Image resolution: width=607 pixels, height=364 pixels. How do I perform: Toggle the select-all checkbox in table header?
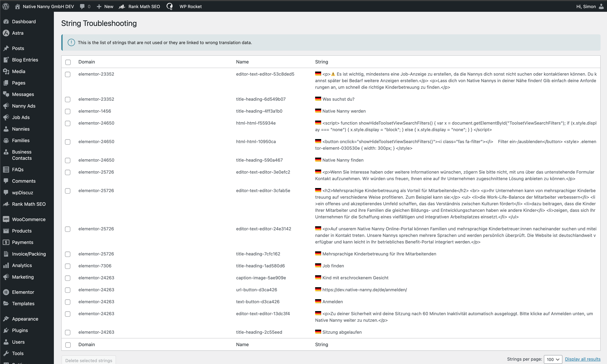pyautogui.click(x=68, y=62)
